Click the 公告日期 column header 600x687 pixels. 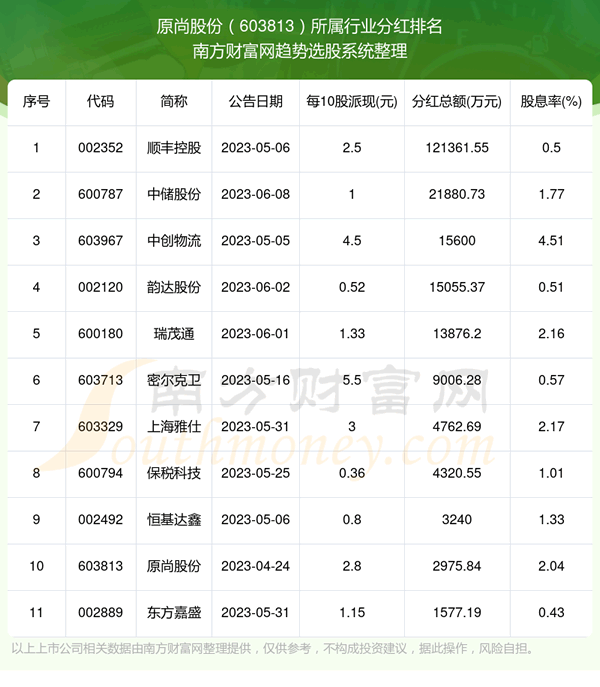click(x=256, y=102)
